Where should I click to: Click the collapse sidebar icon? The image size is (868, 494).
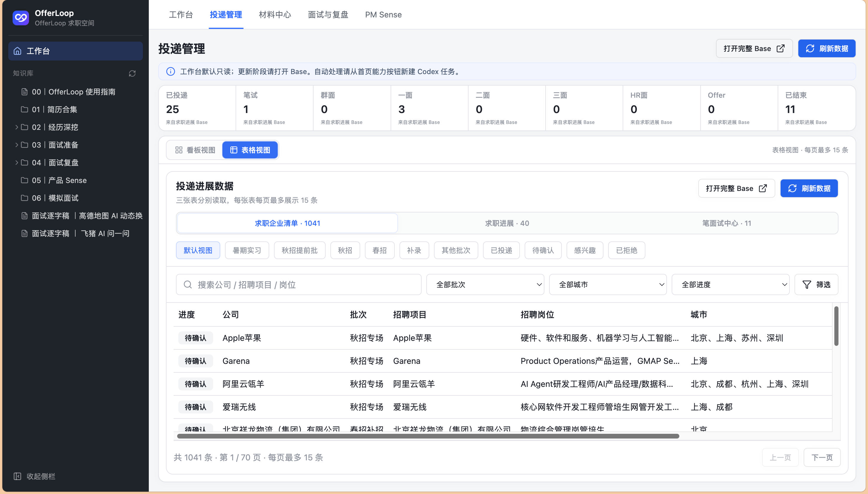(x=17, y=476)
